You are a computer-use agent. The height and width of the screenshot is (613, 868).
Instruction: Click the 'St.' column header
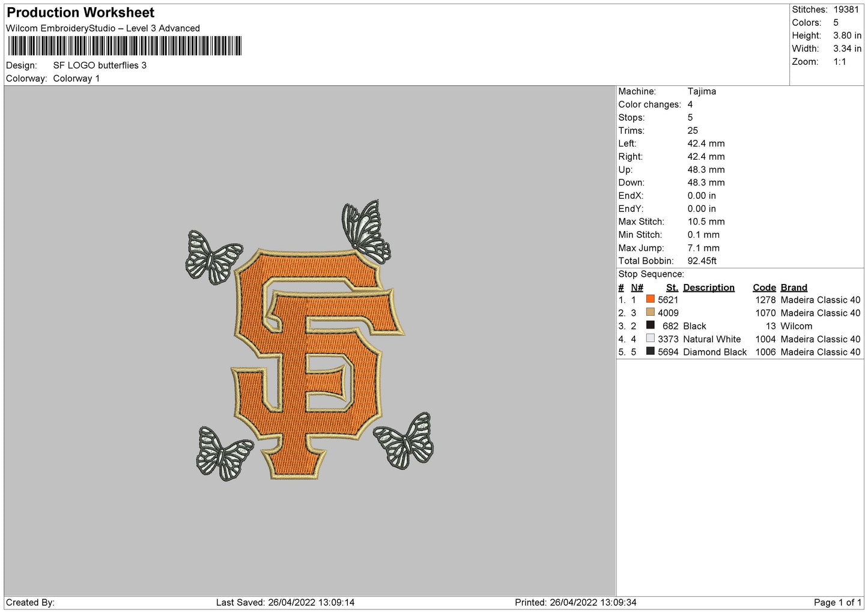672,288
